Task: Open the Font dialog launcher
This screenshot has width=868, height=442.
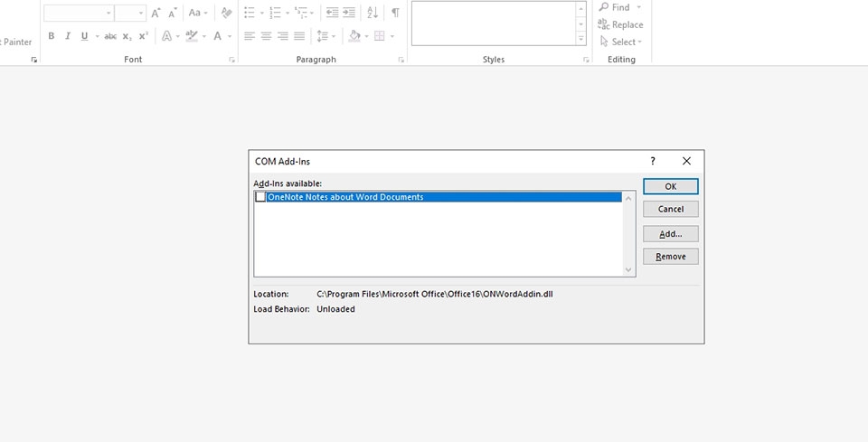Action: pyautogui.click(x=232, y=60)
